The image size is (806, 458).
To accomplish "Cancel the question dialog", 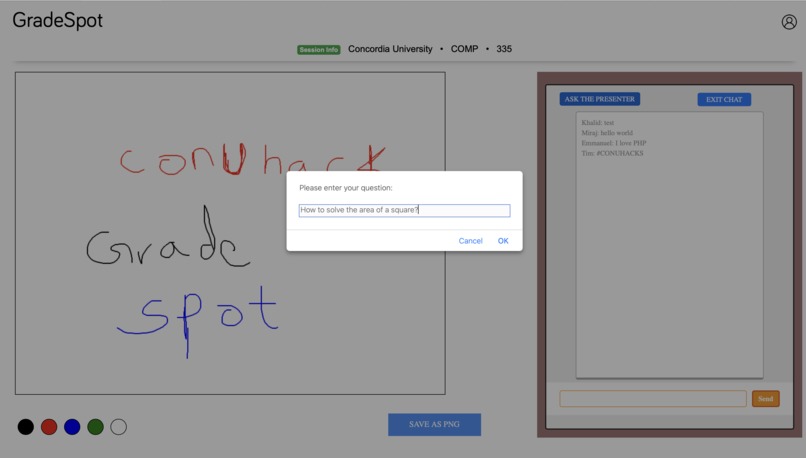I will coord(470,241).
